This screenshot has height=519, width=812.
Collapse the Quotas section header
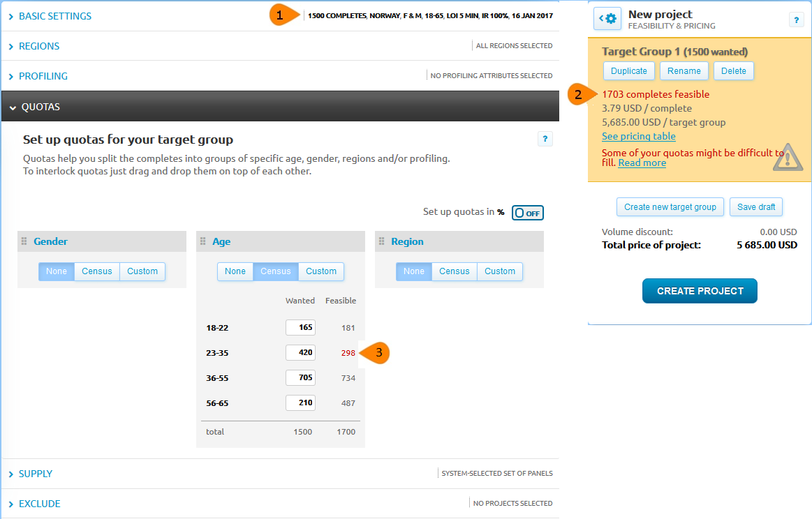click(40, 107)
